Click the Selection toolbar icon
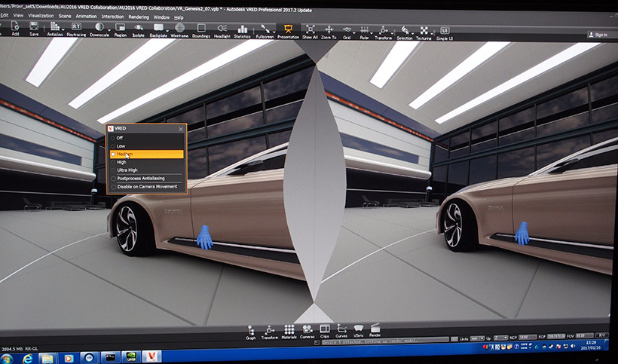Viewport: 618px width, 364px height. click(x=404, y=30)
